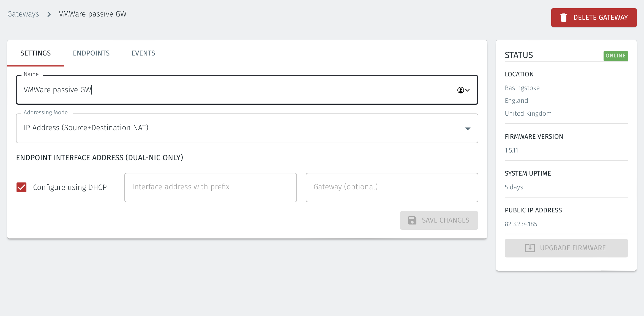Viewport: 644px width, 316px height.
Task: Click the ONLINE status badge
Action: (616, 56)
